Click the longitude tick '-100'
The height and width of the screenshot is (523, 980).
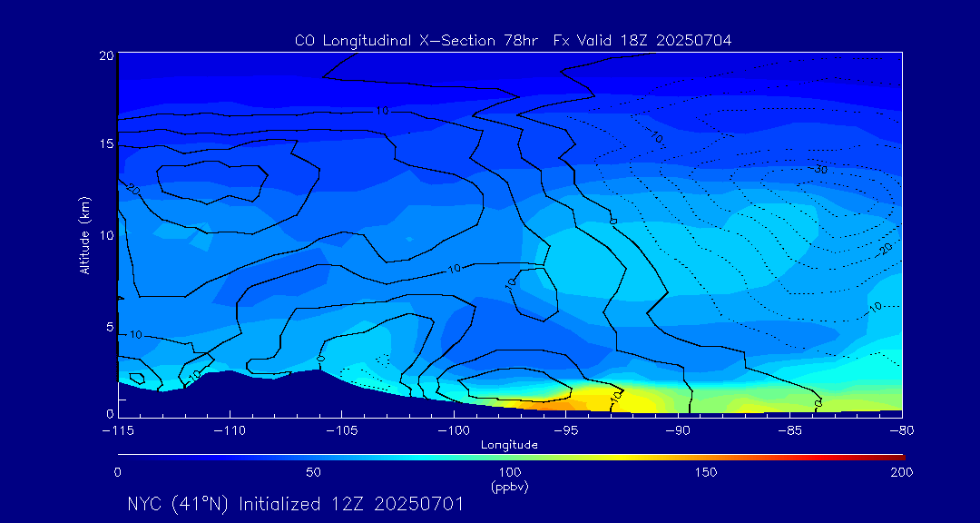click(x=454, y=430)
